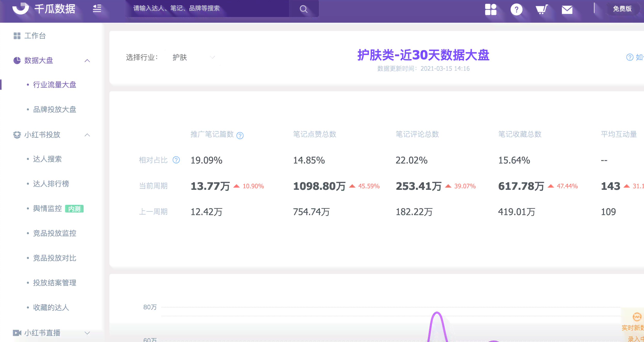Select 品牌投放大盘 menu item
The width and height of the screenshot is (644, 342).
coord(54,109)
